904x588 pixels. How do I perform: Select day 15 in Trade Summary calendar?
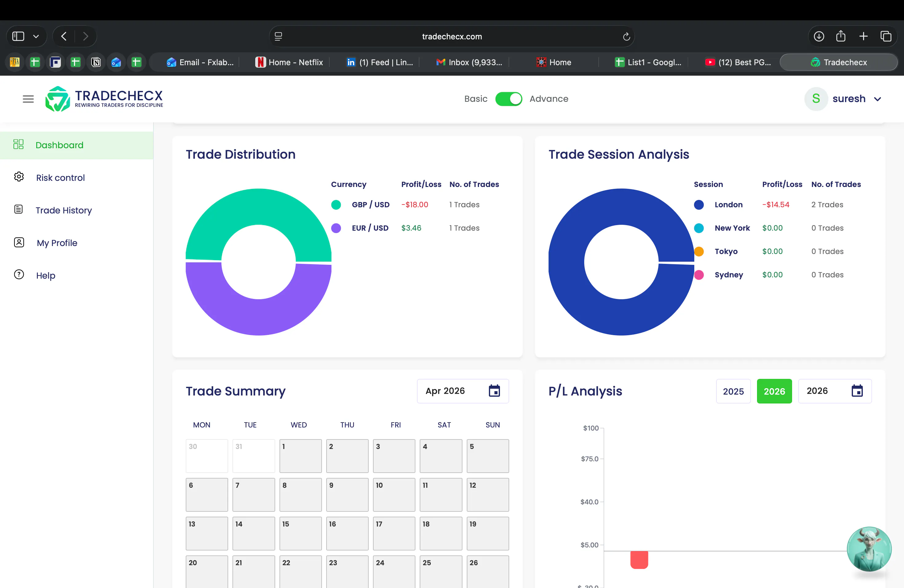[300, 533]
